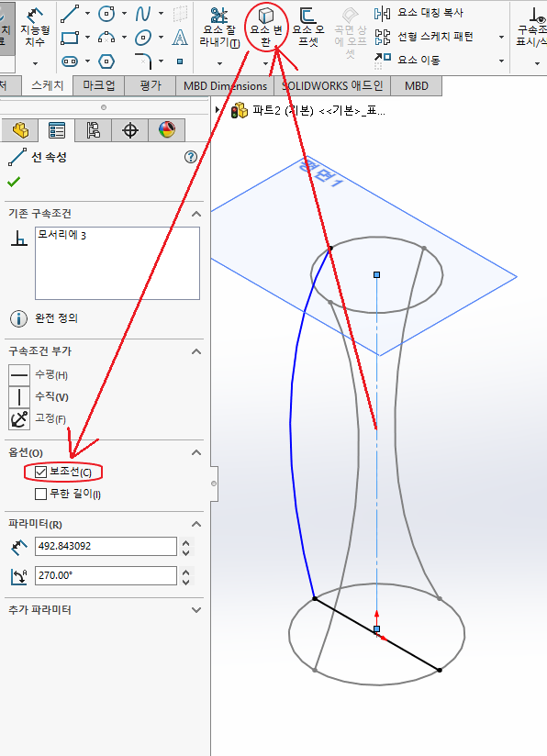547x756 pixels.
Task: Click the 완전 정의 status text
Action: pyautogui.click(x=56, y=318)
